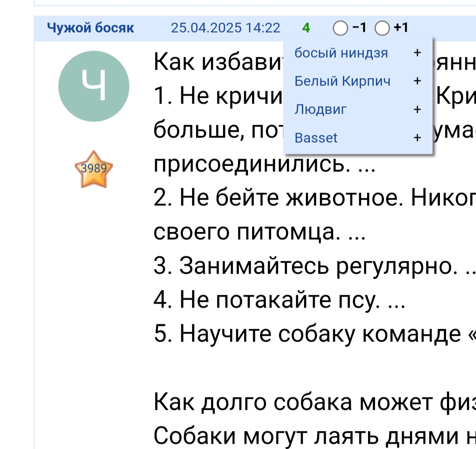Click text "3. Занимайтесь регулярно."

coord(305,266)
